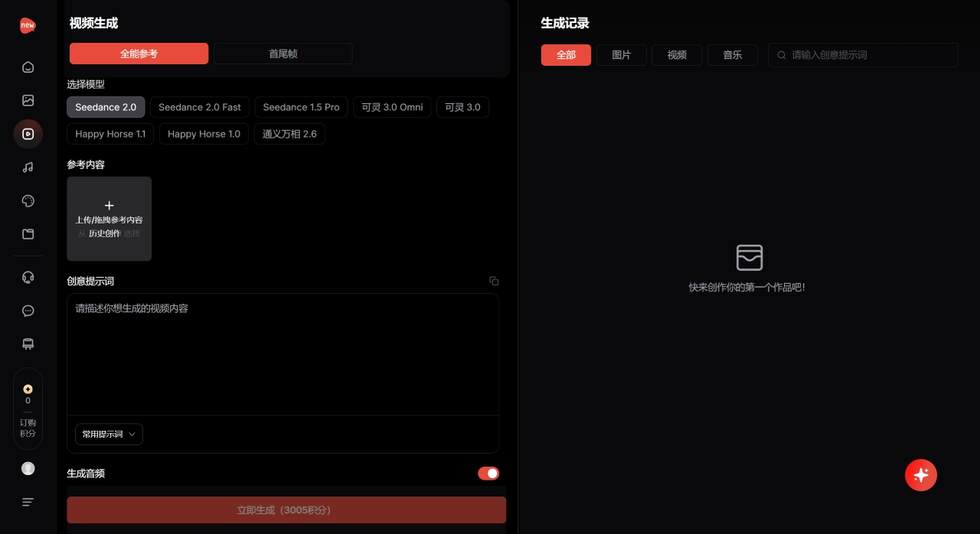Screen dimensions: 980x534
Task: Open the home face icon in sidebar
Action: (x=28, y=67)
